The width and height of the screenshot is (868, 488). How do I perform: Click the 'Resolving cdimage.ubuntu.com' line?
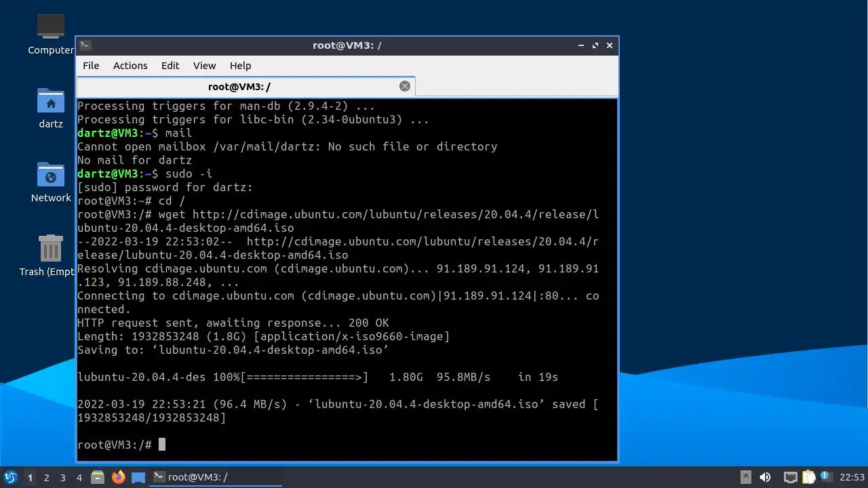pos(338,276)
